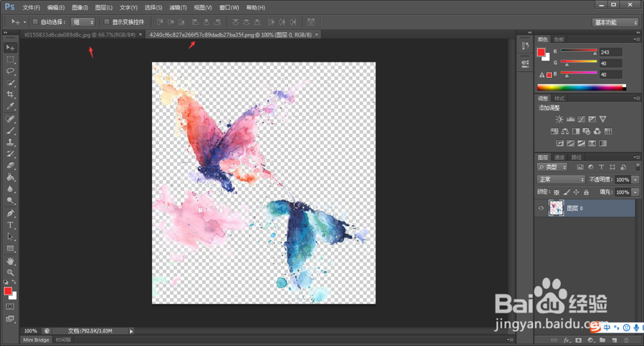
Task: Select the Brush tool
Action: coord(10,131)
